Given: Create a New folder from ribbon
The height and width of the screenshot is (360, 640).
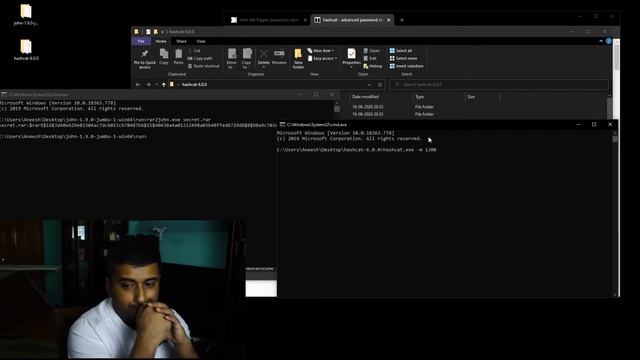Looking at the screenshot, I should [x=298, y=59].
